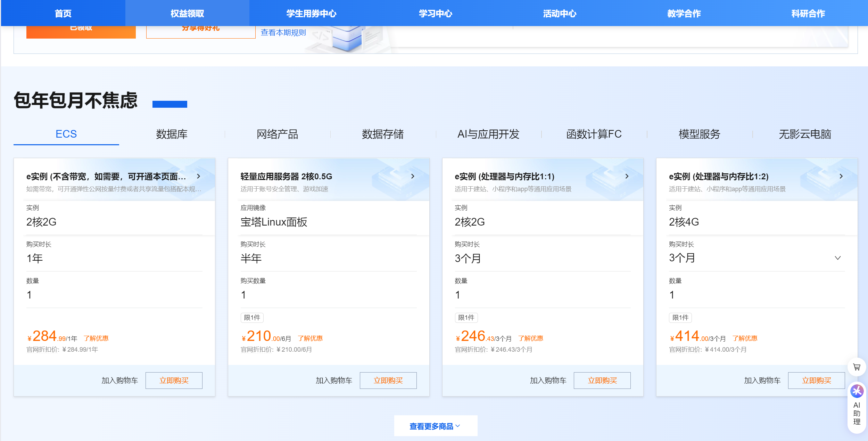868x441 pixels.
Task: Go to 活动中心 in navigation bar
Action: 560,14
